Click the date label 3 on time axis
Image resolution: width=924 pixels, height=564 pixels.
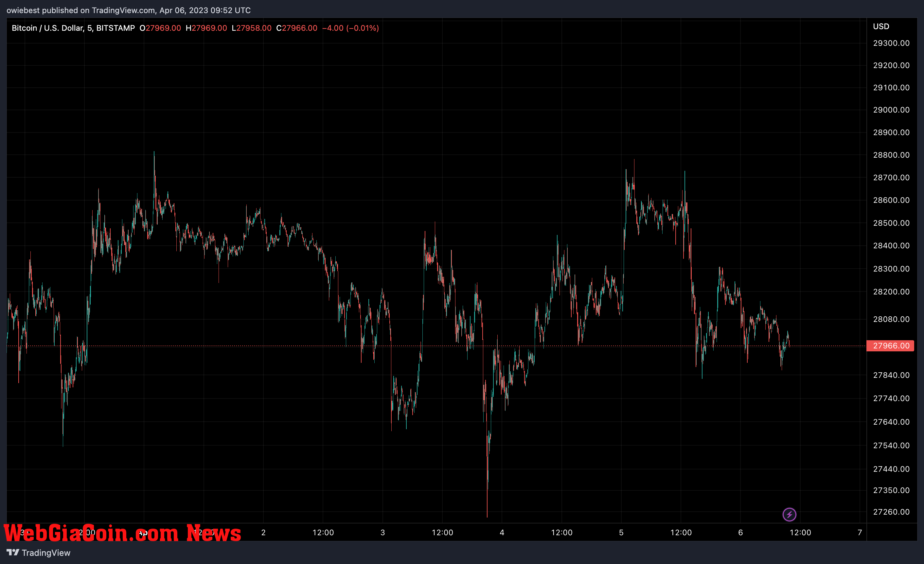[382, 533]
